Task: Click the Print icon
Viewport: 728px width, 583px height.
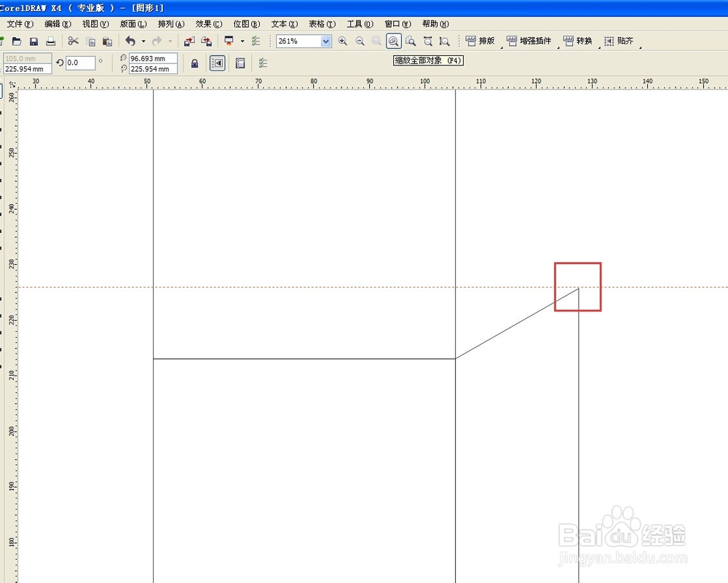Action: [51, 41]
